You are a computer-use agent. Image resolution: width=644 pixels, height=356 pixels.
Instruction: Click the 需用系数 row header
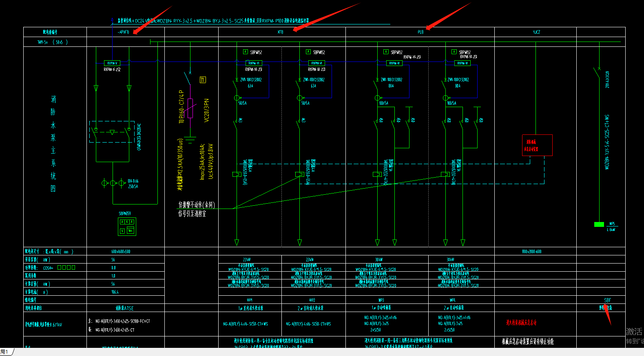31,276
